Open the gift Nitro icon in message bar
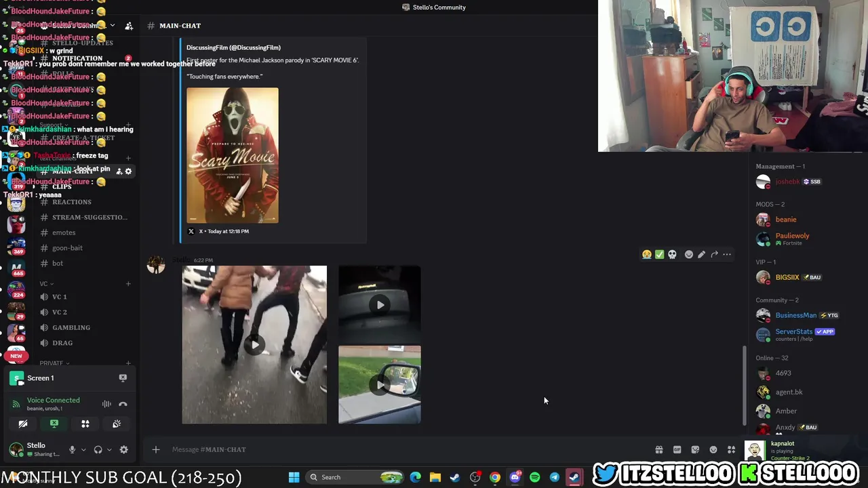Screen dimensions: 868x488 [x=658, y=449]
